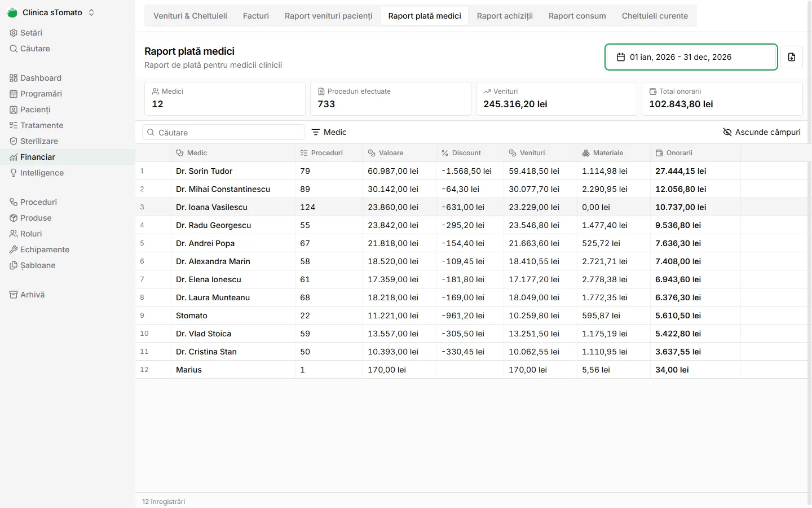This screenshot has width=812, height=508.
Task: Click the Programări calendar icon
Action: click(x=14, y=94)
